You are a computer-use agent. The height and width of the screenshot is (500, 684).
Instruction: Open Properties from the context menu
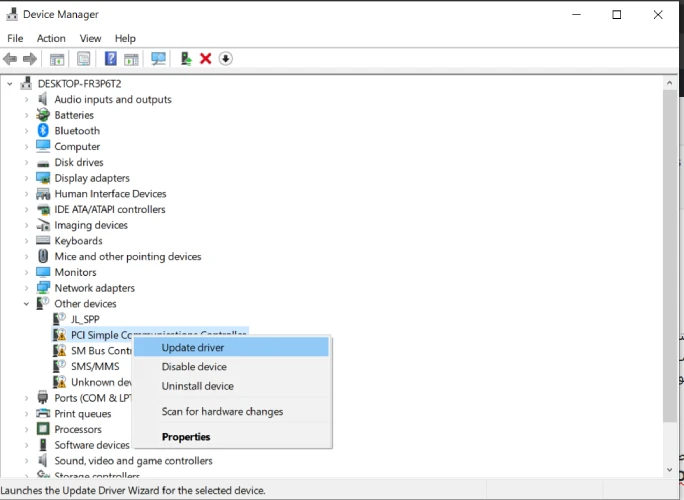coord(186,437)
